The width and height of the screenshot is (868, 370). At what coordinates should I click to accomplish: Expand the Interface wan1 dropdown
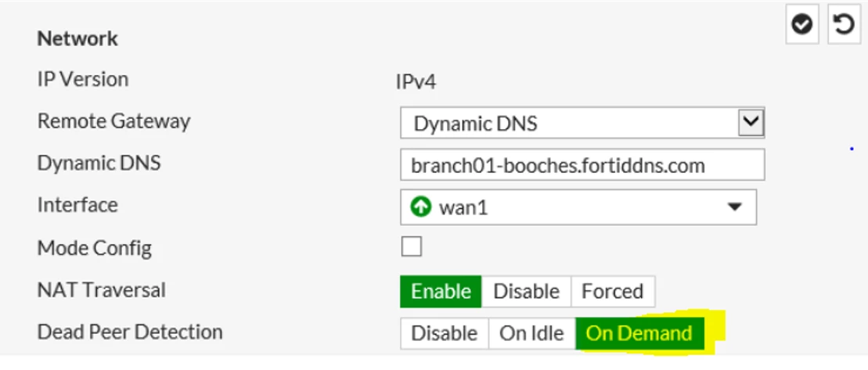[x=578, y=207]
